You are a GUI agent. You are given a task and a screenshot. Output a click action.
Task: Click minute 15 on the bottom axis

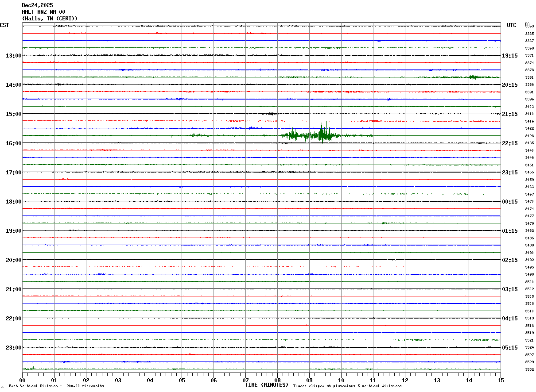(x=501, y=380)
